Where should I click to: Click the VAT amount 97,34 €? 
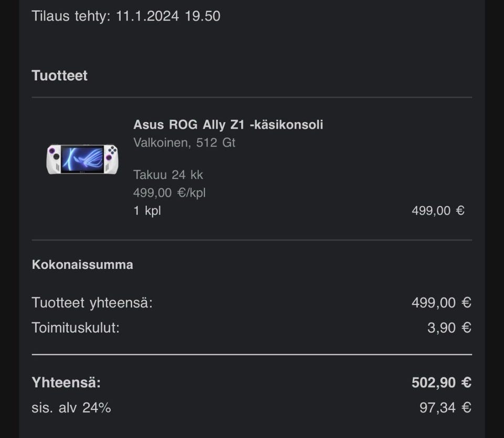click(x=445, y=408)
